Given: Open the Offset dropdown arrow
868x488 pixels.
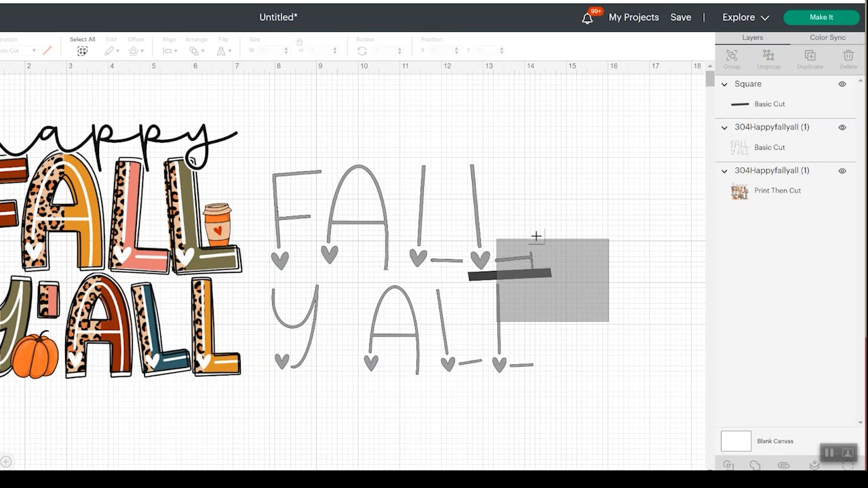Looking at the screenshot, I should click(x=142, y=52).
